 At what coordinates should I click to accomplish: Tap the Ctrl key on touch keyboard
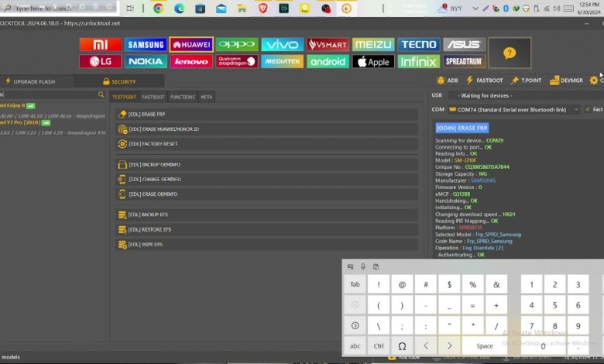(379, 346)
